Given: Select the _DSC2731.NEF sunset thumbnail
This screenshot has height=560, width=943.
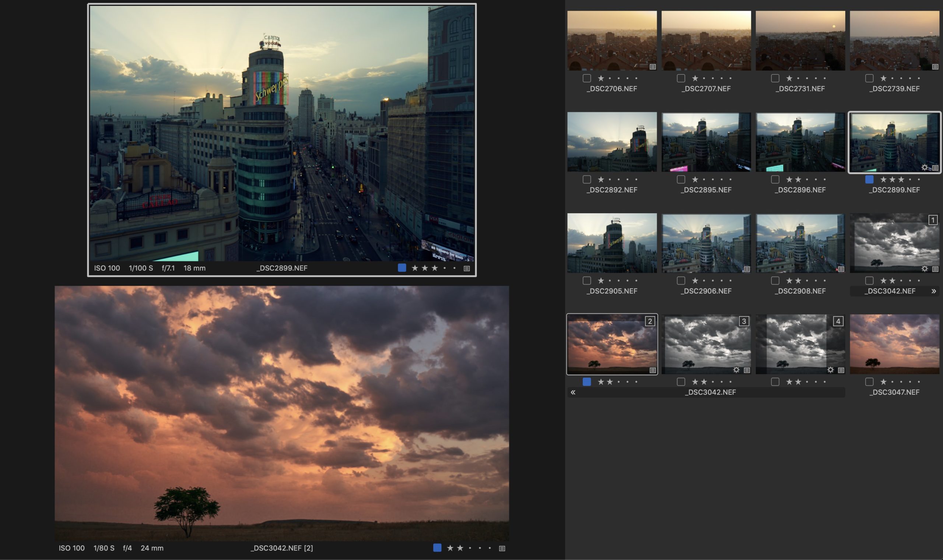Looking at the screenshot, I should point(800,40).
